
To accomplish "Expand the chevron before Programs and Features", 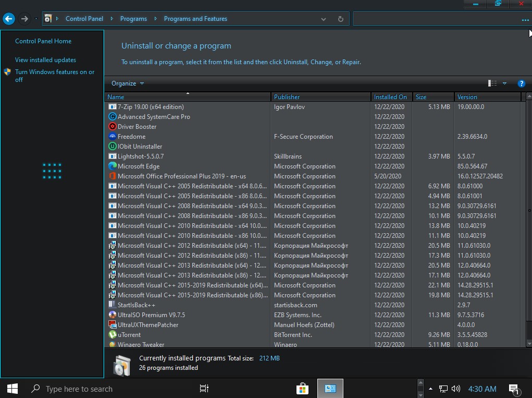I will click(155, 19).
